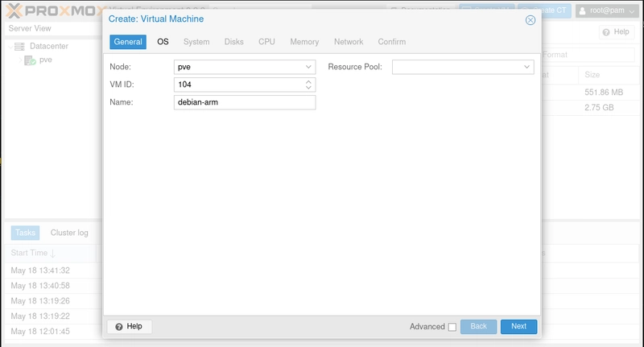Viewport: 644px width, 347px height.
Task: Click the question mark Help icon in dialog
Action: click(x=119, y=327)
